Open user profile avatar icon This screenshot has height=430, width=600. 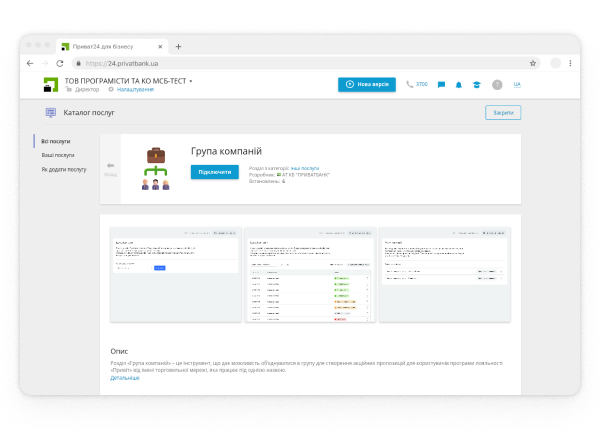pos(497,85)
